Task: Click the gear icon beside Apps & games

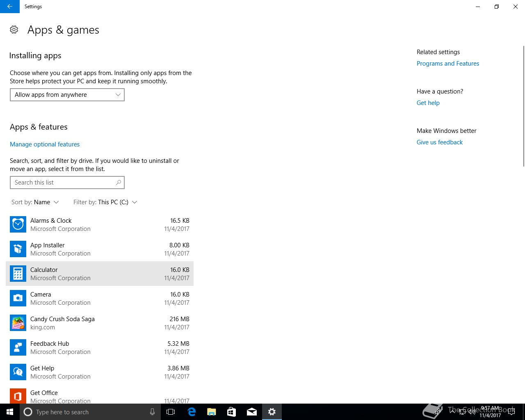Action: tap(14, 30)
